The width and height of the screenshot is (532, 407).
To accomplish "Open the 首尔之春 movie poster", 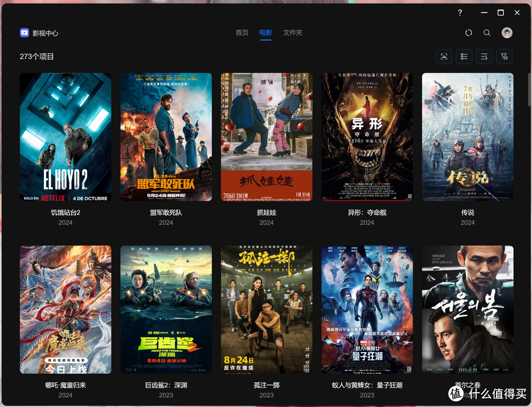I will [467, 309].
